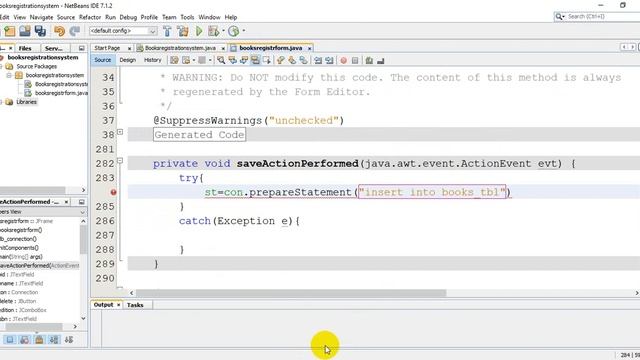
Task: Click the Shift Line Left icon
Action: (318, 60)
